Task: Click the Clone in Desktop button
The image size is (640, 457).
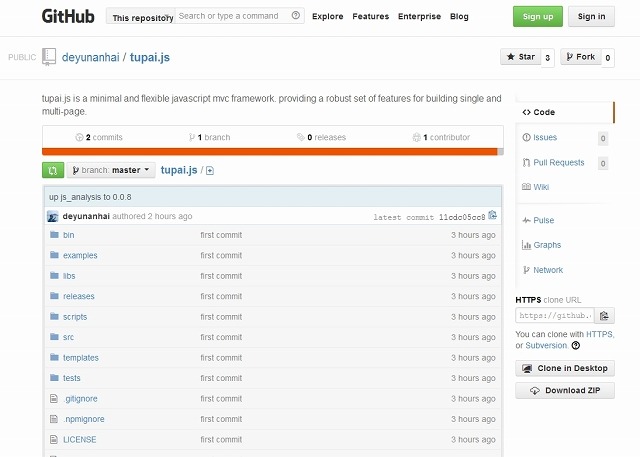Action: [x=565, y=368]
